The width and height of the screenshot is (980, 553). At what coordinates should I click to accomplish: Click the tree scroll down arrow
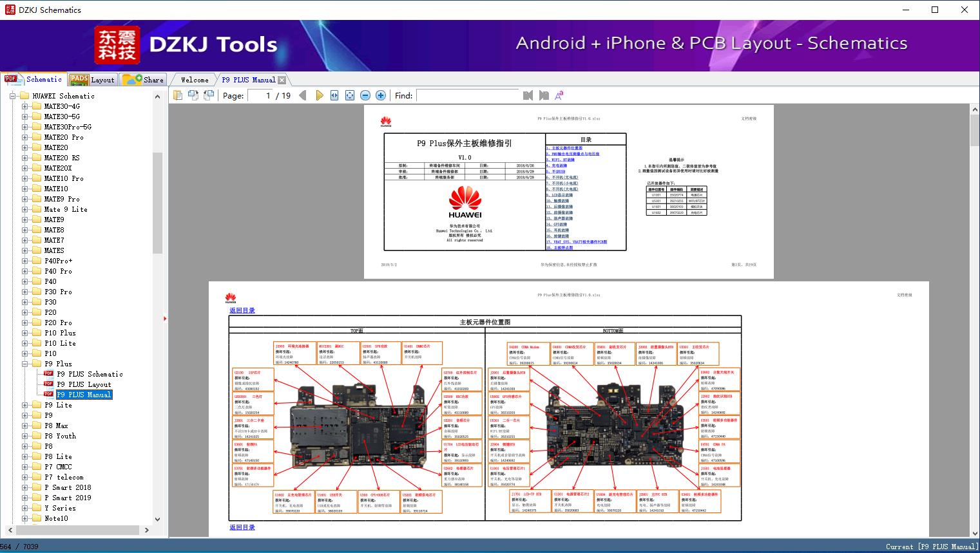(x=157, y=519)
